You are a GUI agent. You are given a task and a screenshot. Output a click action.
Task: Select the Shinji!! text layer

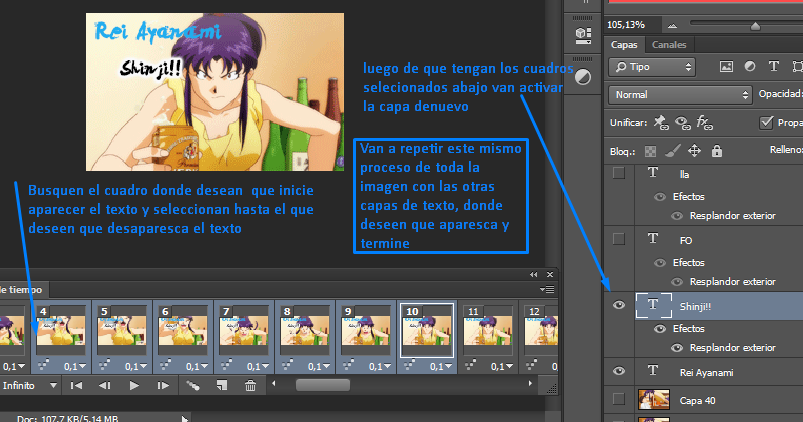click(x=695, y=306)
